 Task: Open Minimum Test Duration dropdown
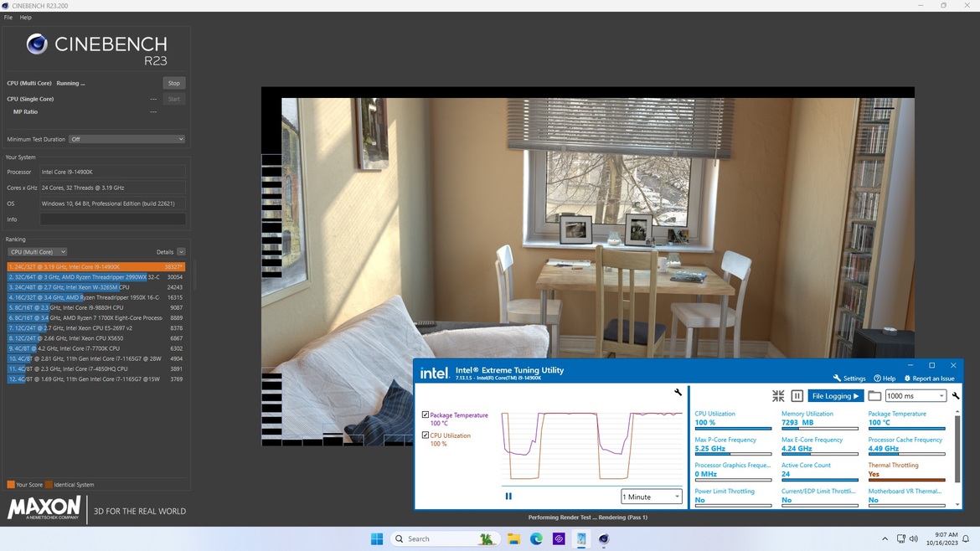(x=126, y=139)
